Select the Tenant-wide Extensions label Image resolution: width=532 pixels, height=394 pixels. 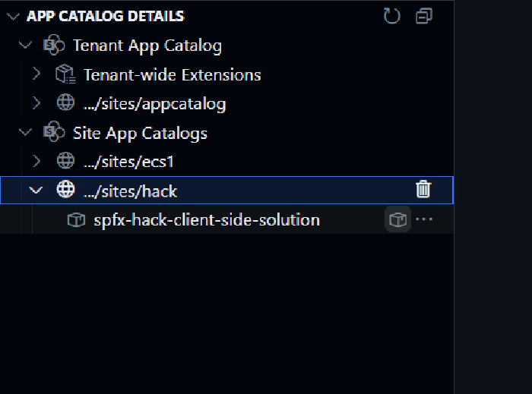(x=172, y=74)
